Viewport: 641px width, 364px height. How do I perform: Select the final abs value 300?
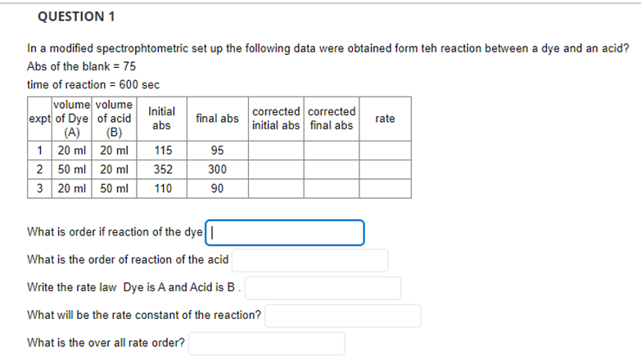click(217, 169)
